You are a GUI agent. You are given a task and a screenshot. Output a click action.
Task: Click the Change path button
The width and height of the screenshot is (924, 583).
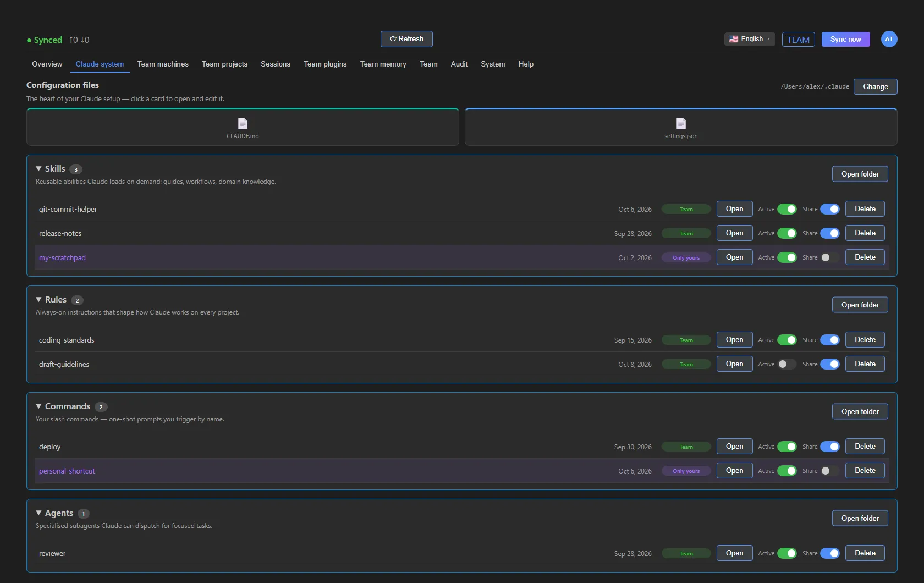point(875,86)
